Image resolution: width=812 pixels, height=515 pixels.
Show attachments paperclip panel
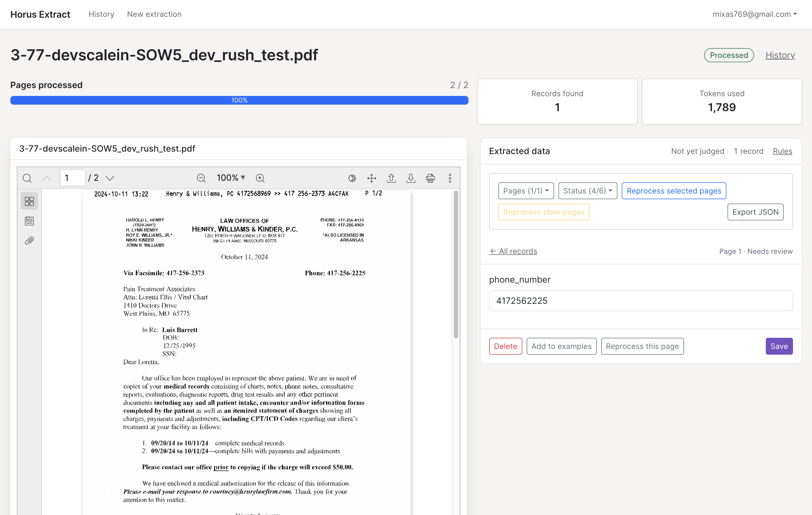pyautogui.click(x=29, y=241)
